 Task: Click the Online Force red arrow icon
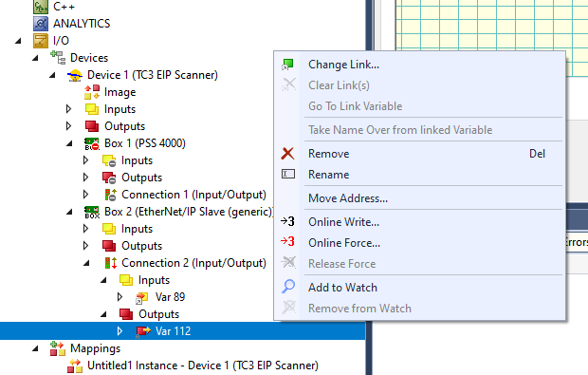click(x=287, y=242)
